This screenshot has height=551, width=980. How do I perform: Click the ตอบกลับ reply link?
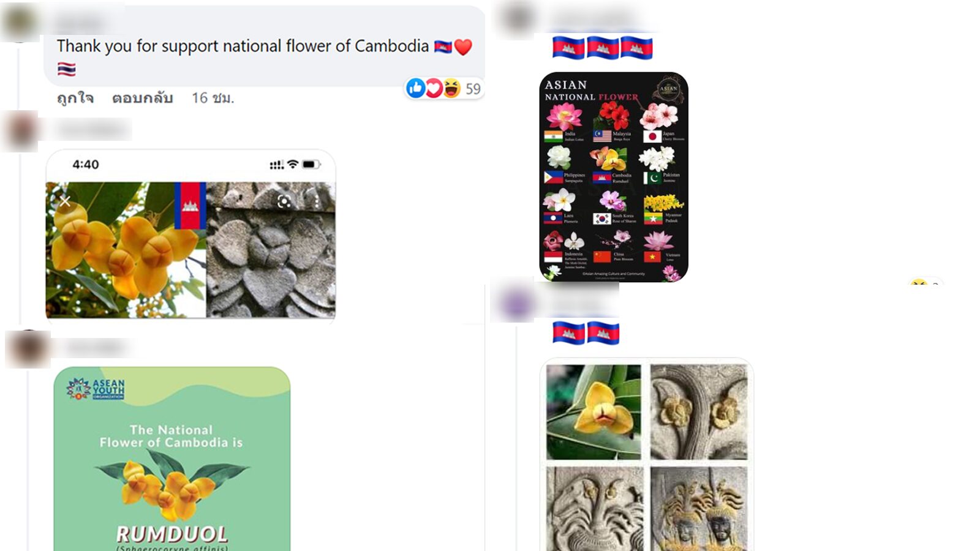tap(142, 98)
